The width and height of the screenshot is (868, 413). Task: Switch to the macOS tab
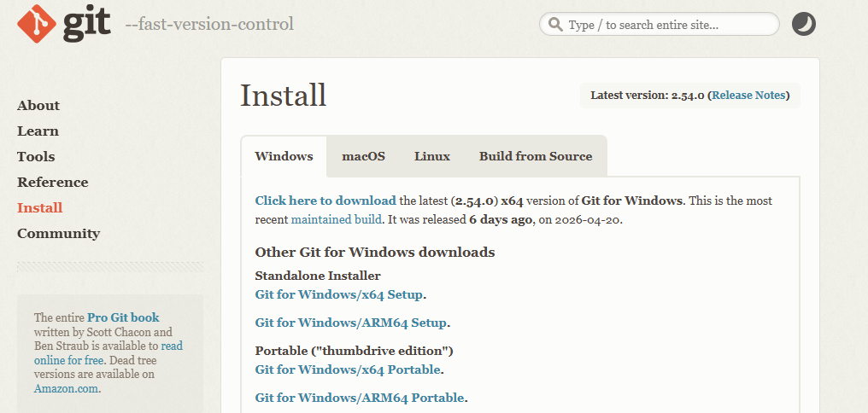pos(363,156)
